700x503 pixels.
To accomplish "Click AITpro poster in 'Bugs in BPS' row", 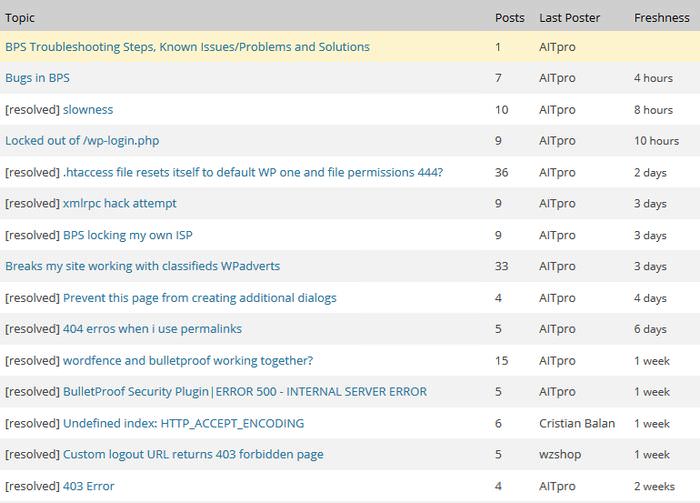I will tap(558, 78).
